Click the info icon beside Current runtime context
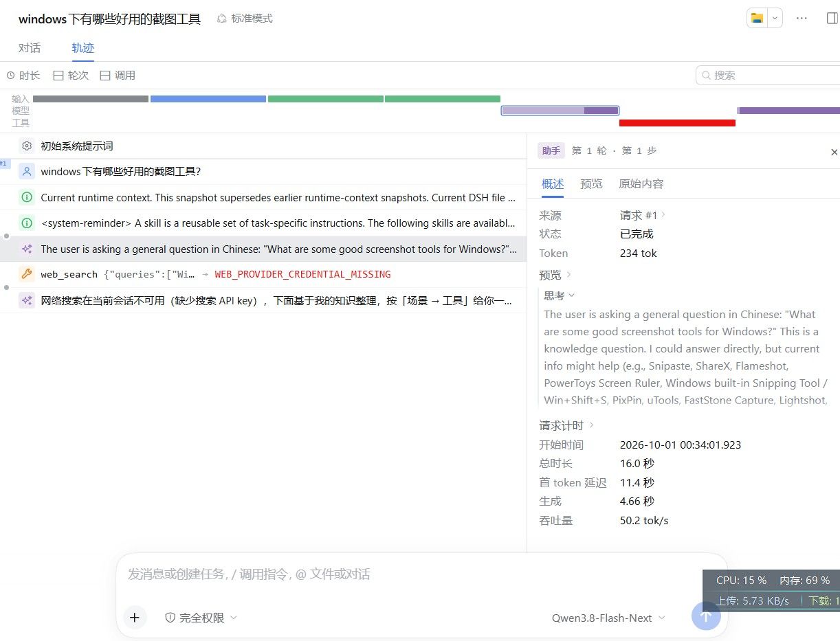 click(x=27, y=197)
